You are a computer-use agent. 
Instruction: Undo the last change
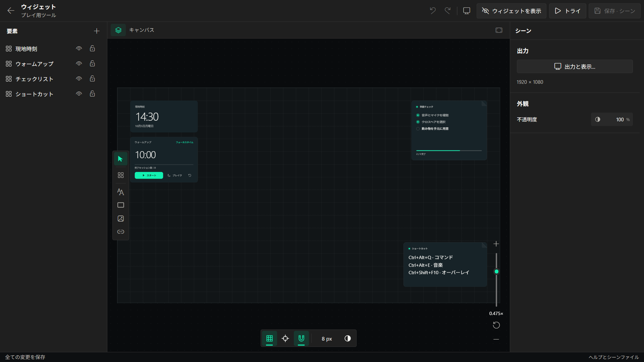(433, 11)
